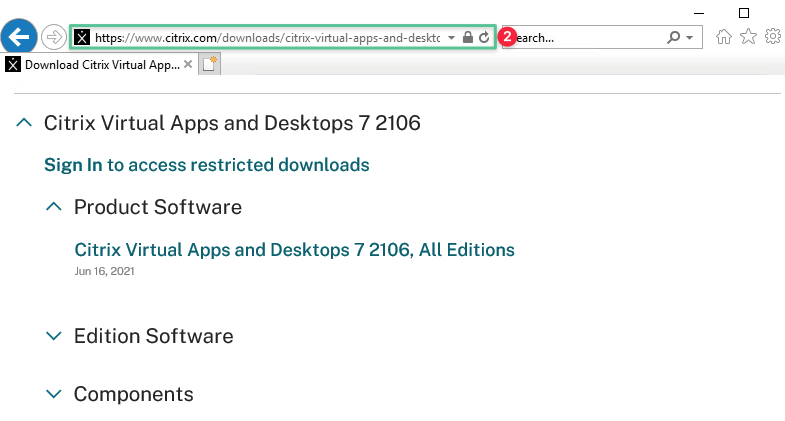This screenshot has width=785, height=421.
Task: Close the Download Citrix Virtual App tab
Action: point(188,64)
